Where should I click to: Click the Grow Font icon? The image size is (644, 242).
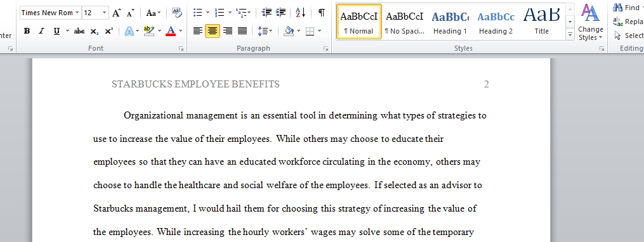click(117, 13)
